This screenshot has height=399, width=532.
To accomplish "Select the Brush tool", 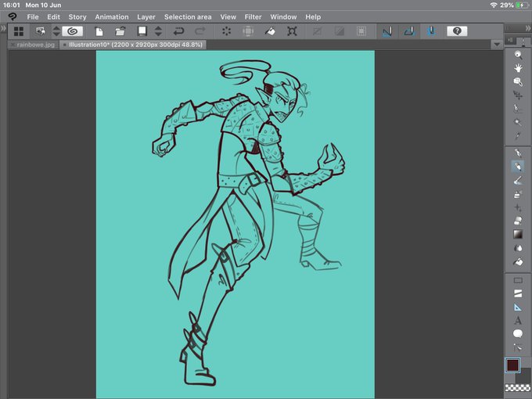I will pos(518,181).
